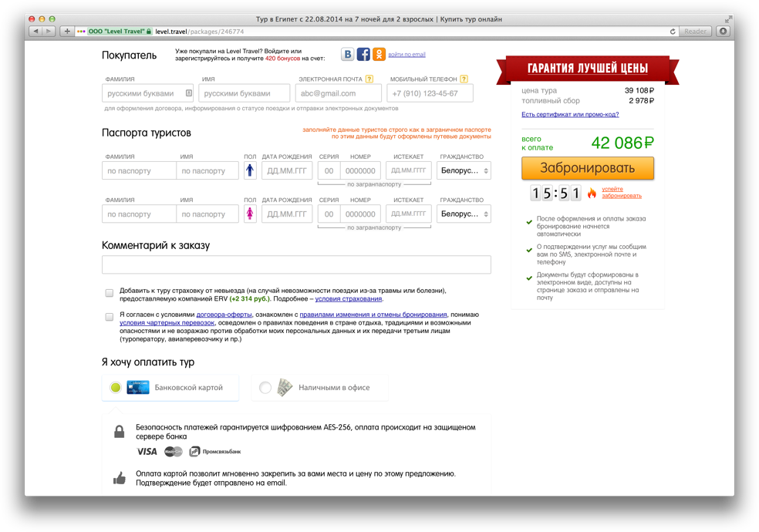Image resolution: width=759 pixels, height=532 pixels.
Task: Toggle fullscreen using the window corner arrows
Action: click(727, 19)
